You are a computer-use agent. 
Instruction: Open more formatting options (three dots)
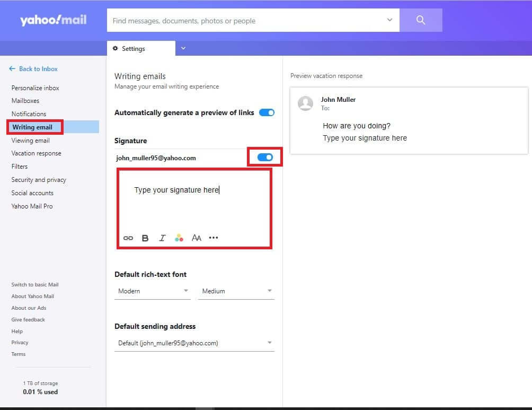(214, 238)
